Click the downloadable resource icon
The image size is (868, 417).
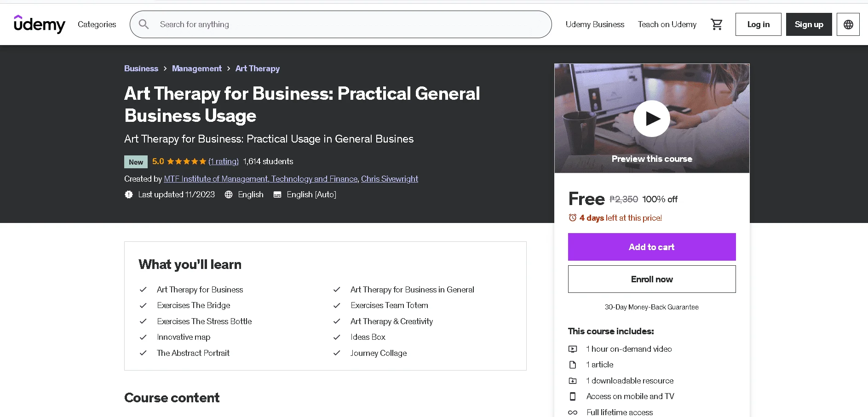click(x=573, y=381)
